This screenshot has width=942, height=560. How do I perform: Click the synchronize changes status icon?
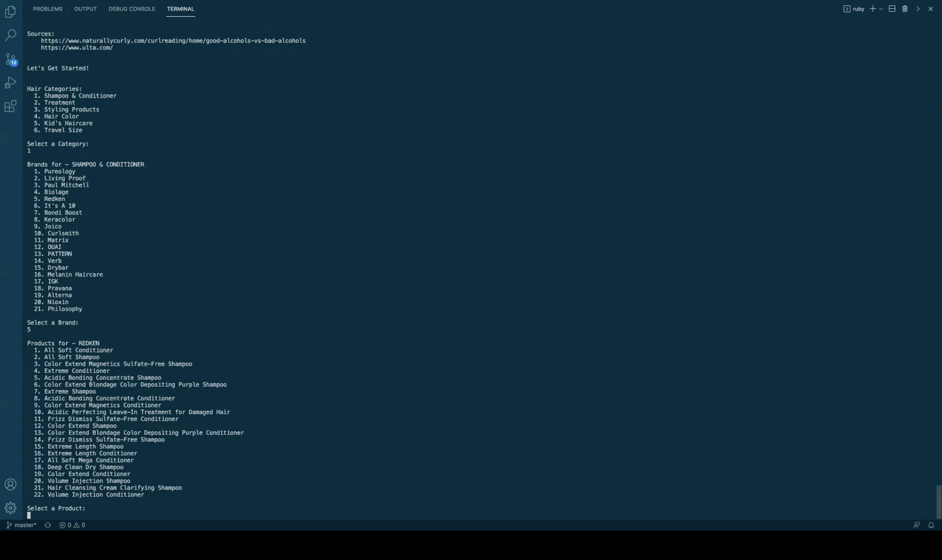pyautogui.click(x=47, y=525)
